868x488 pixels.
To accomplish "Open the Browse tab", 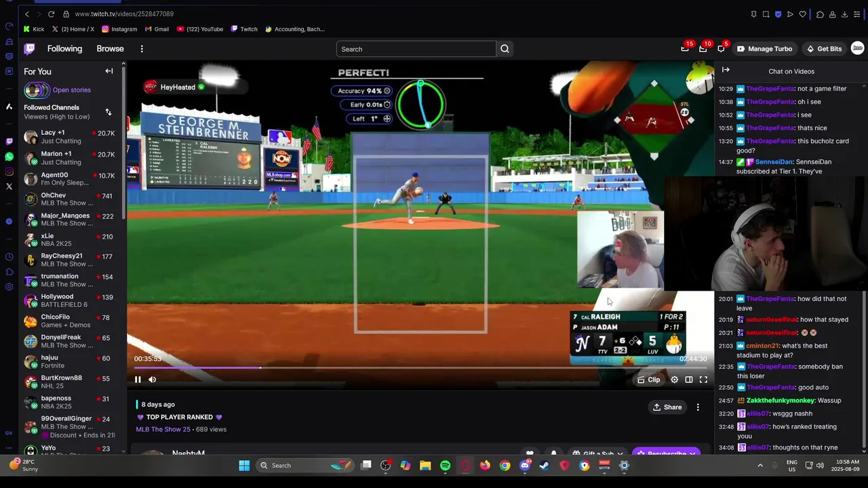I will pos(110,49).
